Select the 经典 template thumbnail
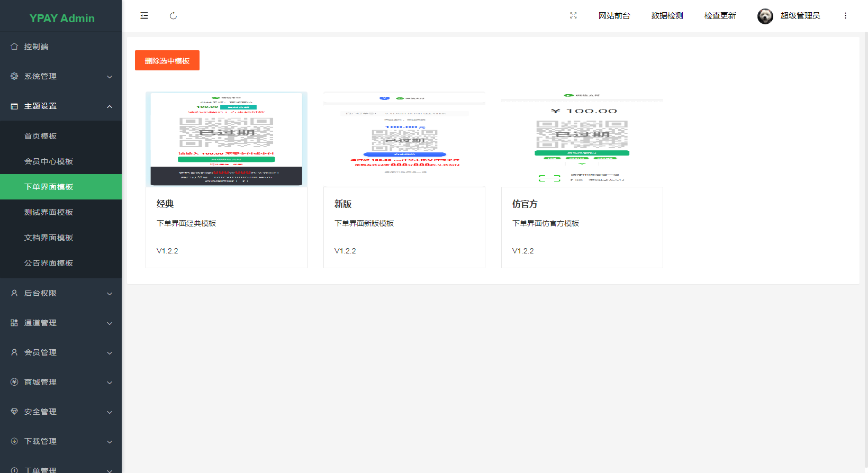This screenshot has width=868, height=473. (x=227, y=139)
